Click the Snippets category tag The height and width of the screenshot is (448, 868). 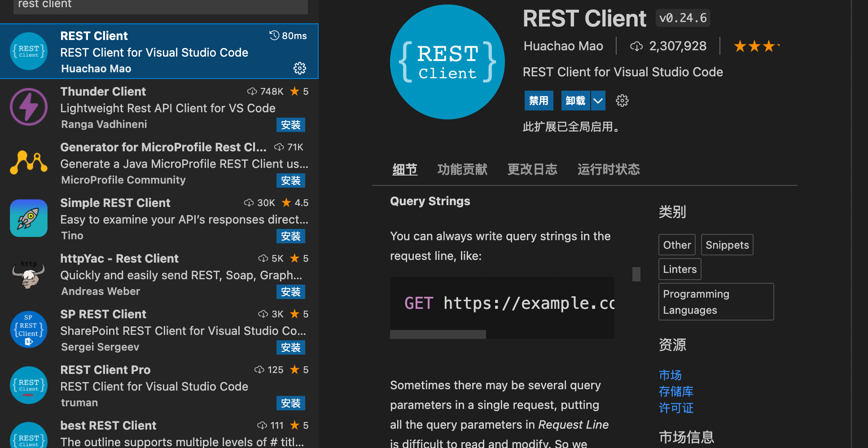727,245
